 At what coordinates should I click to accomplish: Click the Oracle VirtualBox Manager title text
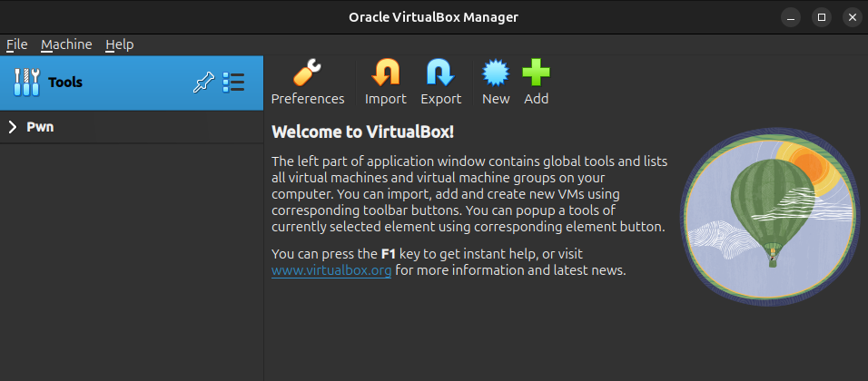pos(433,17)
